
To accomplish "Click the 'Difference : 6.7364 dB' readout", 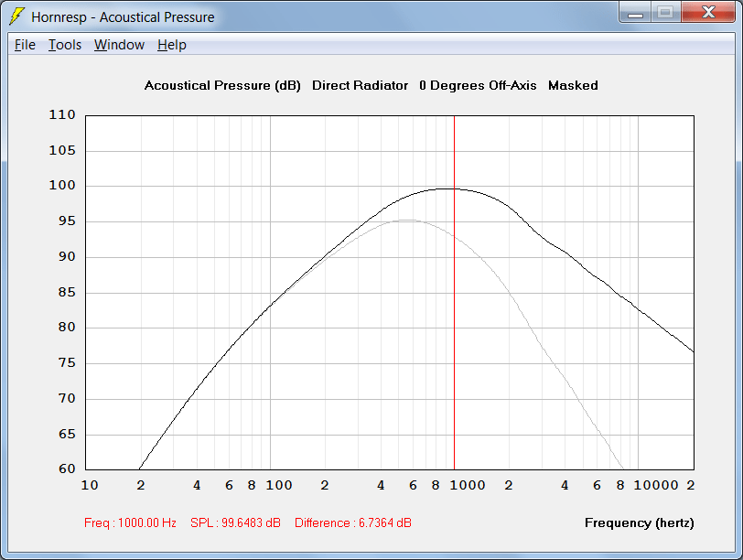I will coord(353,522).
